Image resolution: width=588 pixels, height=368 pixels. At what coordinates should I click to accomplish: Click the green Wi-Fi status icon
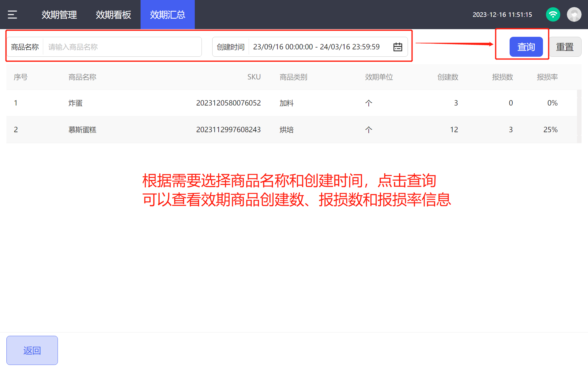[553, 14]
